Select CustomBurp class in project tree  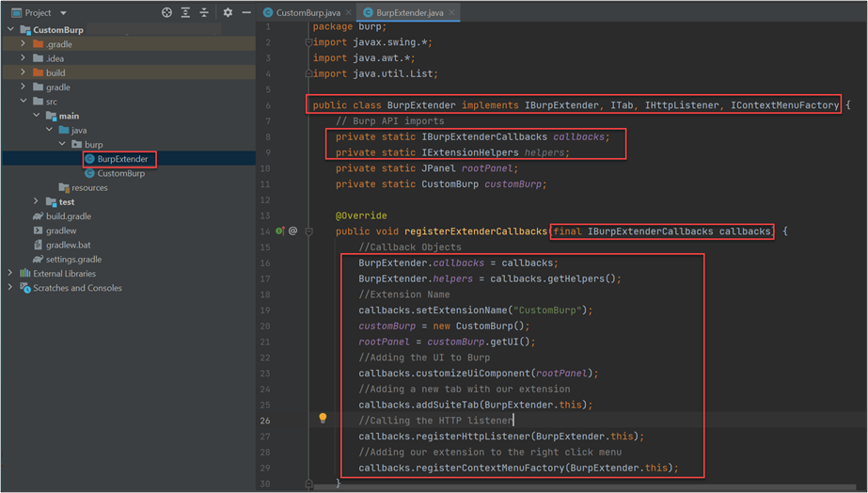(120, 173)
